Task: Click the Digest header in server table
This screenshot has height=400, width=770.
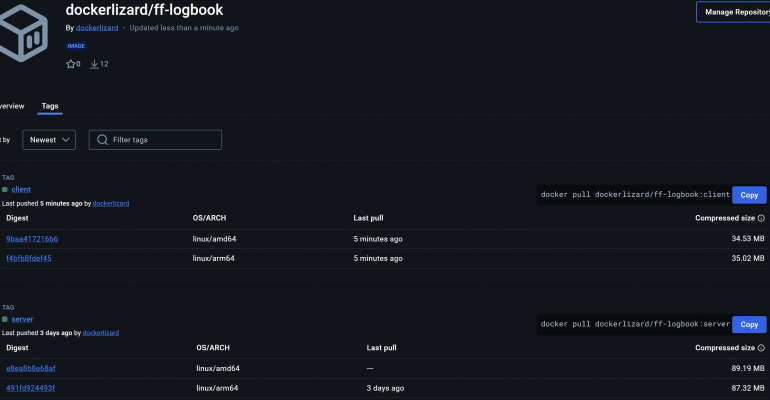Action: 17,347
